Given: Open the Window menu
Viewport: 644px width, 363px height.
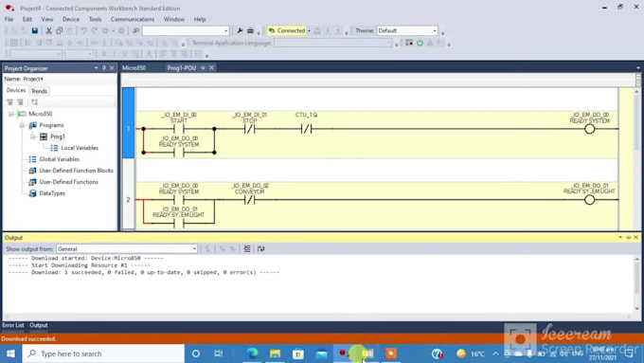Looking at the screenshot, I should click(173, 19).
